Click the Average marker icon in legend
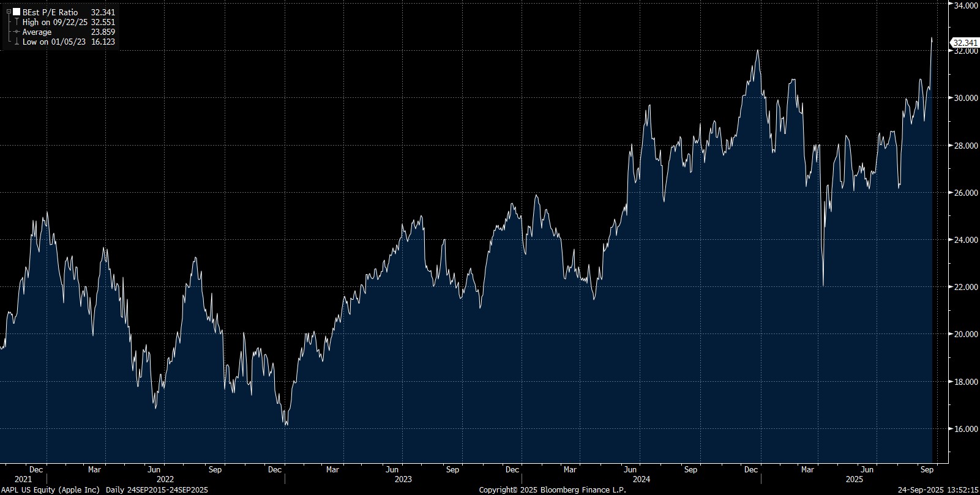Screen dimensions: 980x495 [x=17, y=32]
